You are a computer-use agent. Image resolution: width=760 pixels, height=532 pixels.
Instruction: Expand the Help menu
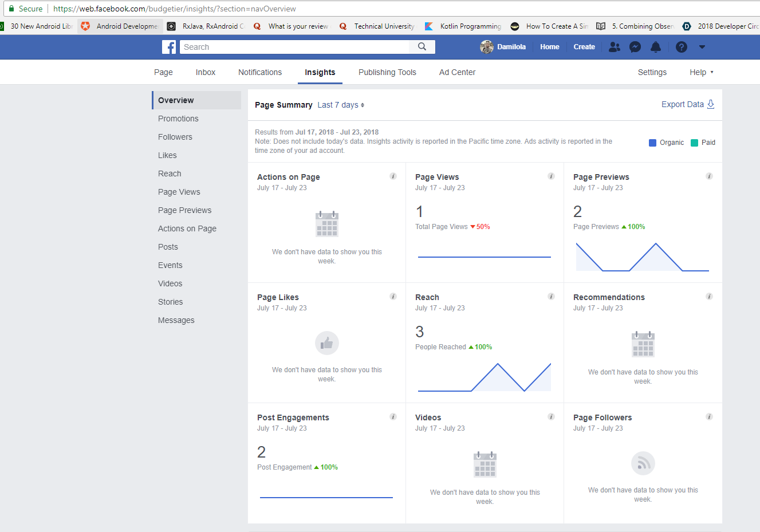(x=702, y=72)
